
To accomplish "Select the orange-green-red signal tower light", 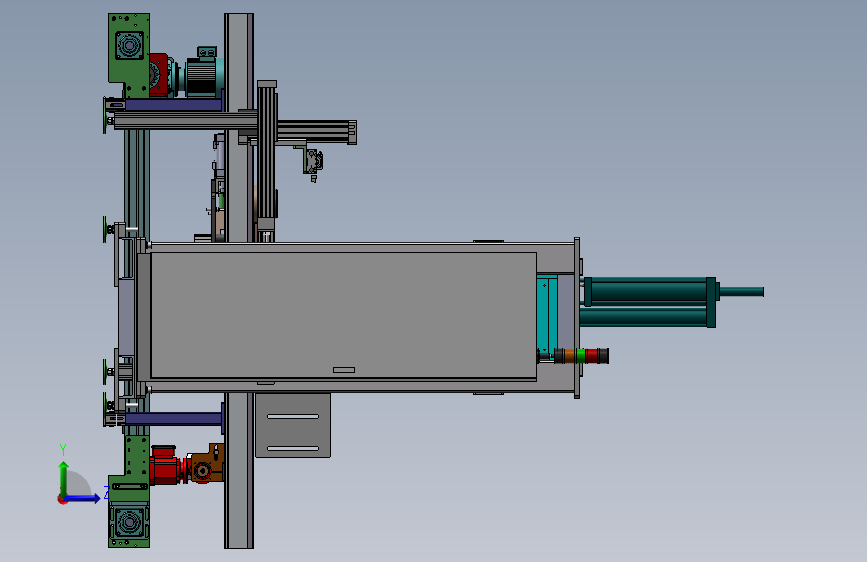I will coord(581,356).
